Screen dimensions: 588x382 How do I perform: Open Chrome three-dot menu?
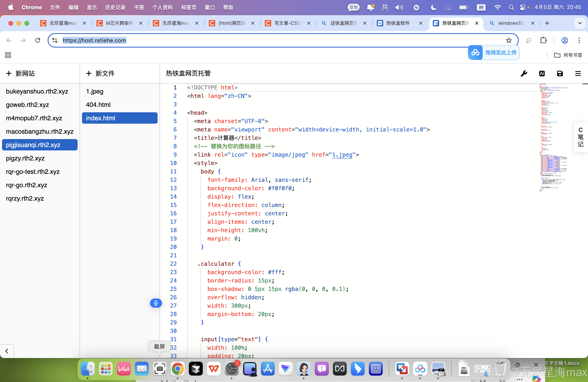579,40
